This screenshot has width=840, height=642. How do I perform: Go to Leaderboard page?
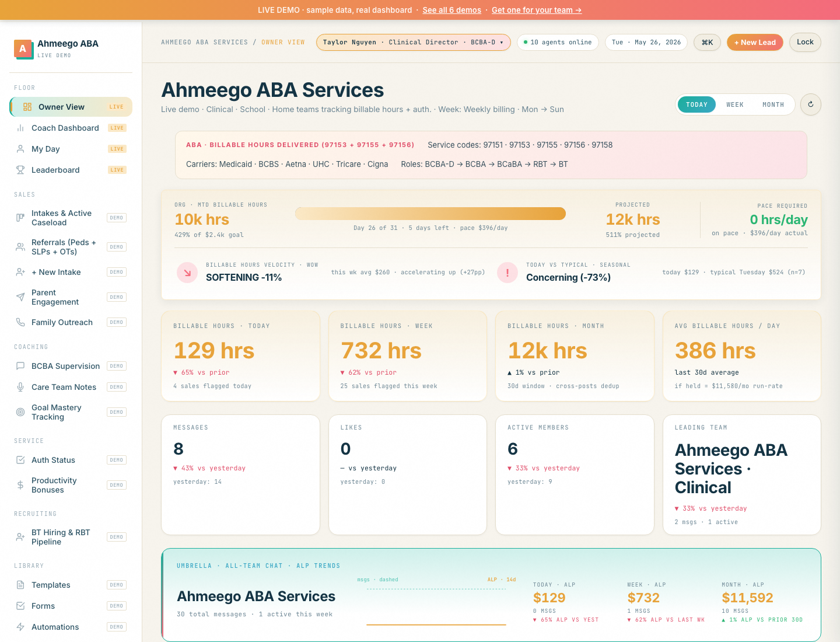[71, 170]
